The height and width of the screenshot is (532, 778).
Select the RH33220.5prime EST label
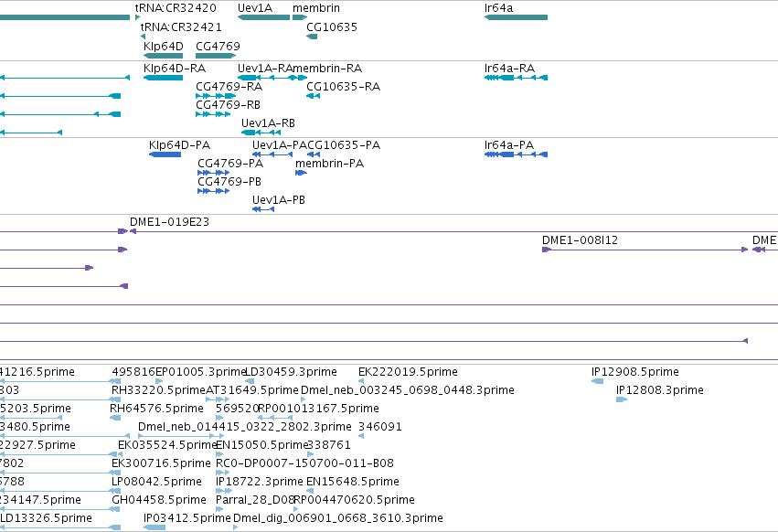click(158, 390)
